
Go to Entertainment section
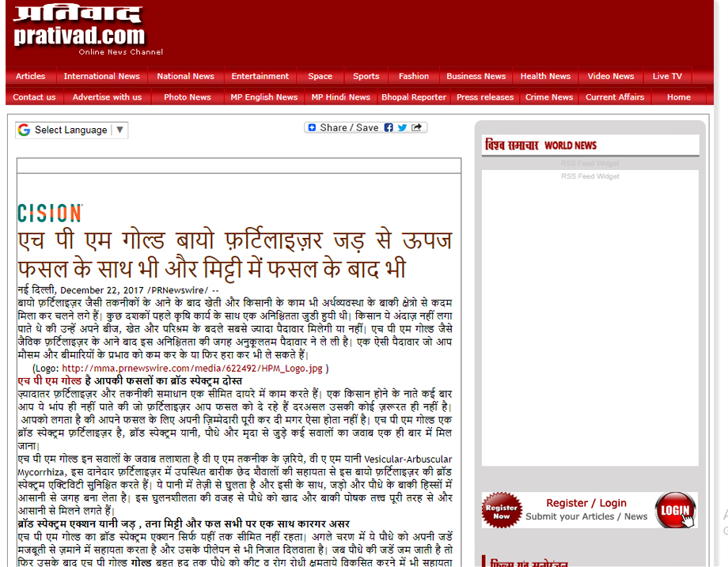click(x=260, y=76)
